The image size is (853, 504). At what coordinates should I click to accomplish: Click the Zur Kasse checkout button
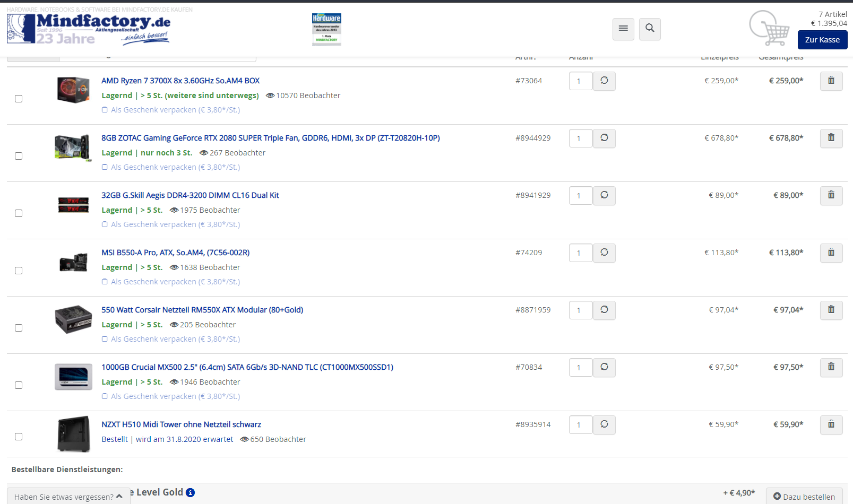(x=822, y=40)
